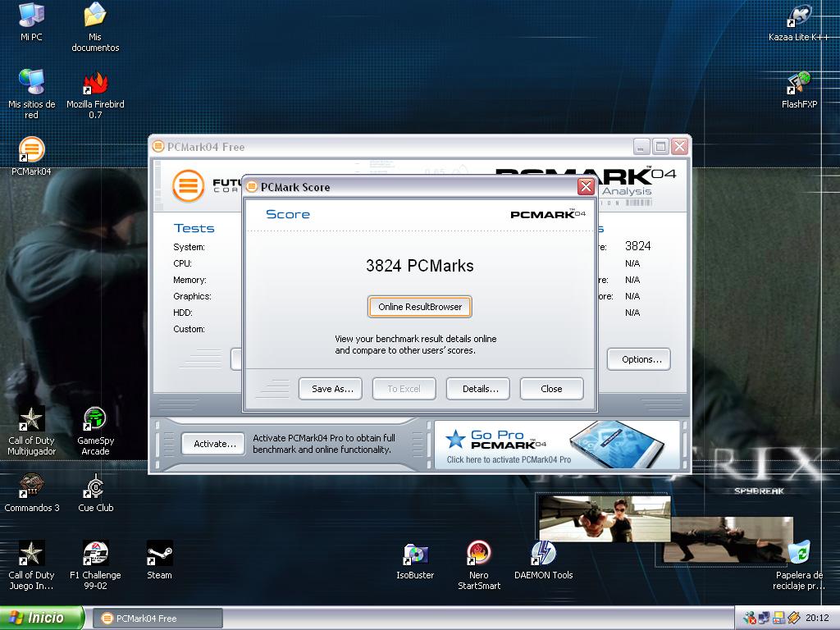This screenshot has width=840, height=630.
Task: Click the CPU: test label
Action: [x=182, y=263]
